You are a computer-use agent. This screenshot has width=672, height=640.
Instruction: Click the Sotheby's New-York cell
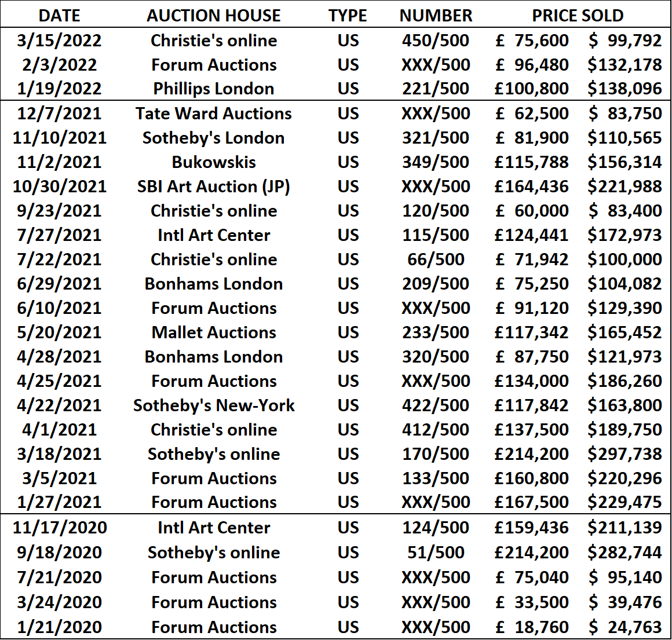213,405
